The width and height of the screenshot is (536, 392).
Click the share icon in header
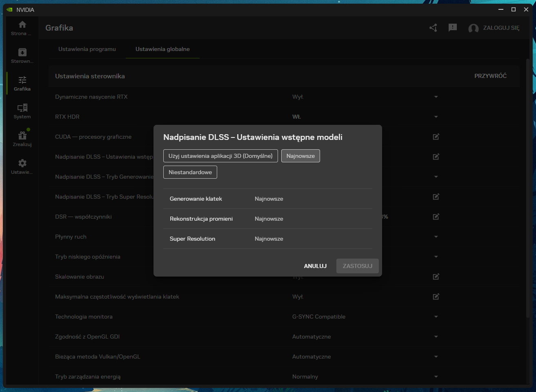click(433, 28)
